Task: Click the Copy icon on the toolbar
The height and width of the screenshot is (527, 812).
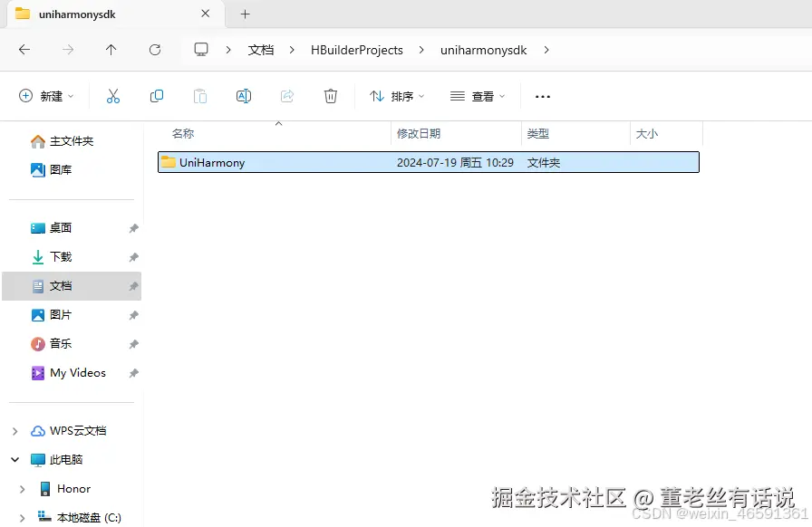Action: click(x=156, y=96)
